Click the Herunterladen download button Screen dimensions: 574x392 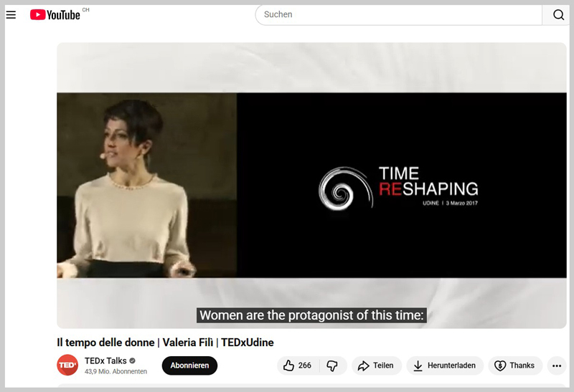[x=445, y=365]
